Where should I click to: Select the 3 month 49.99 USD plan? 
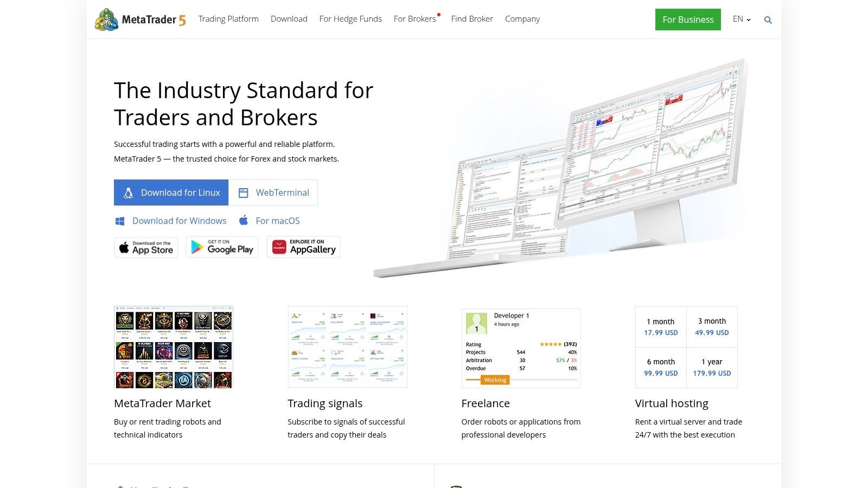[x=712, y=327]
